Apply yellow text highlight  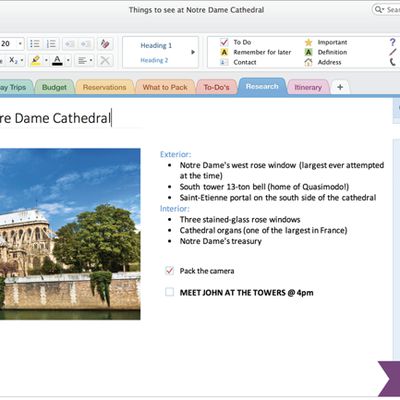click(36, 60)
